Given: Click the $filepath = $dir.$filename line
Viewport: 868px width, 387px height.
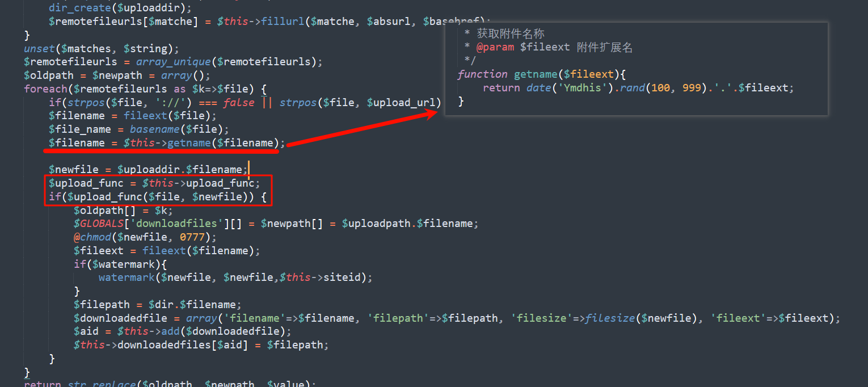Looking at the screenshot, I should coord(158,304).
